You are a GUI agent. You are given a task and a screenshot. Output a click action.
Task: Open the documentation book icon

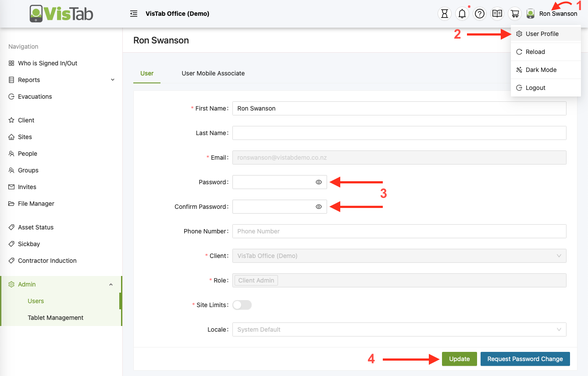coord(497,14)
